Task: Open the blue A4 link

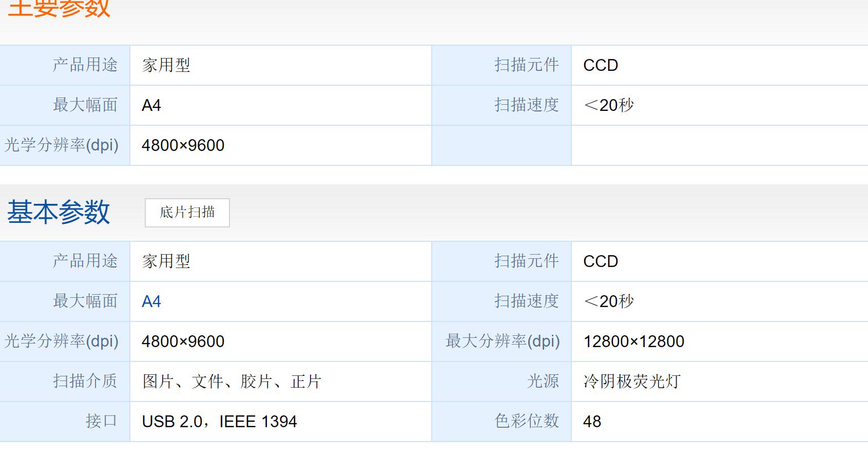Action: (x=151, y=301)
